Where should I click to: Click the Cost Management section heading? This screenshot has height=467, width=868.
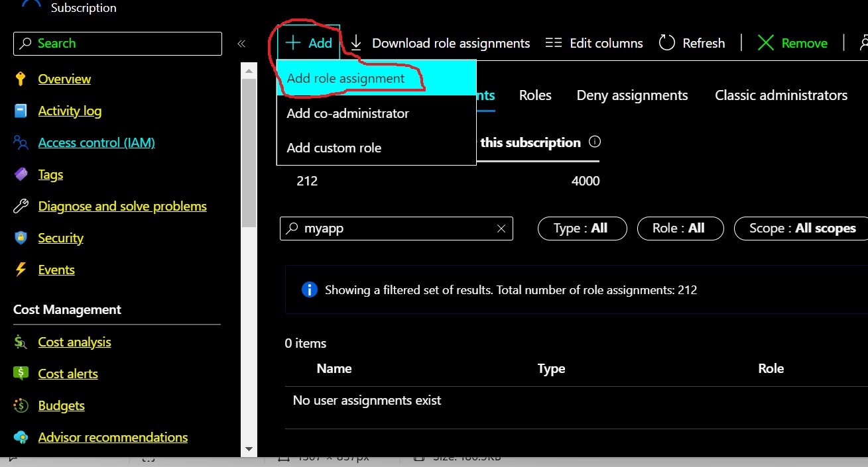coord(67,309)
